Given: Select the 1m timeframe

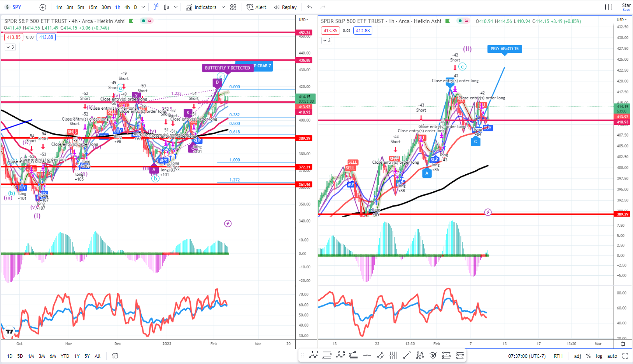Looking at the screenshot, I should [59, 7].
